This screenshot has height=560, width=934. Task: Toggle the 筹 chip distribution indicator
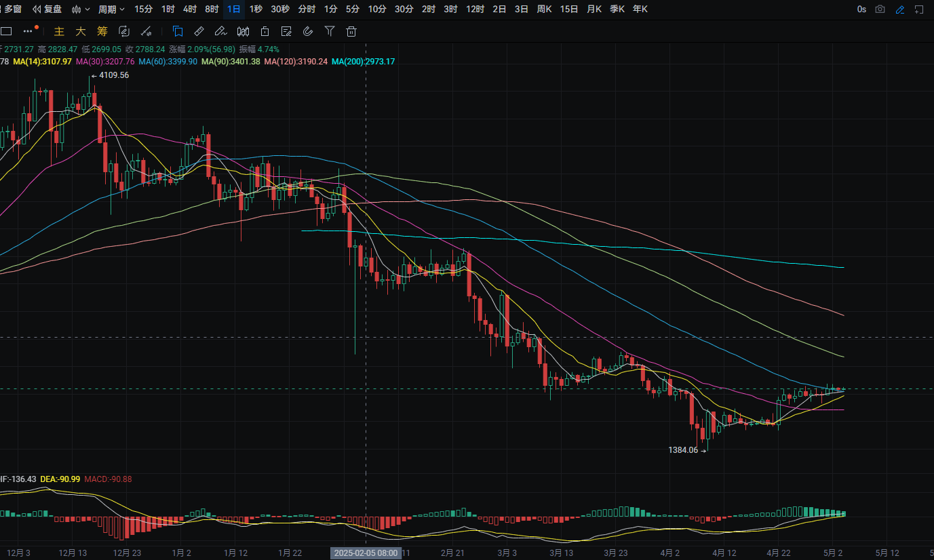pos(102,31)
